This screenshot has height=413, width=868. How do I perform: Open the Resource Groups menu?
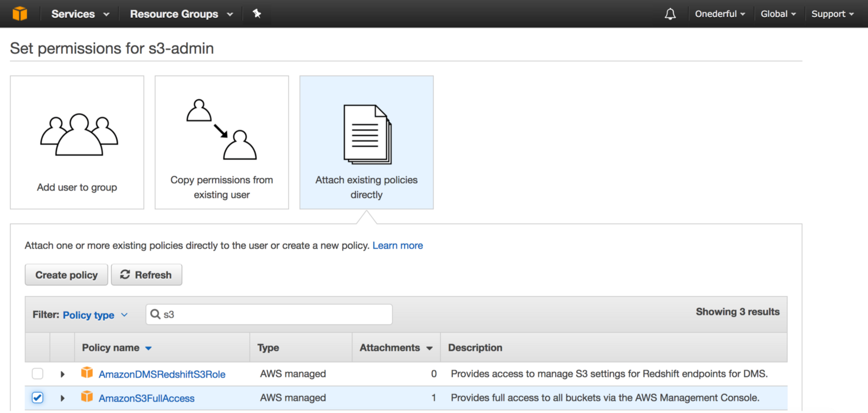181,14
